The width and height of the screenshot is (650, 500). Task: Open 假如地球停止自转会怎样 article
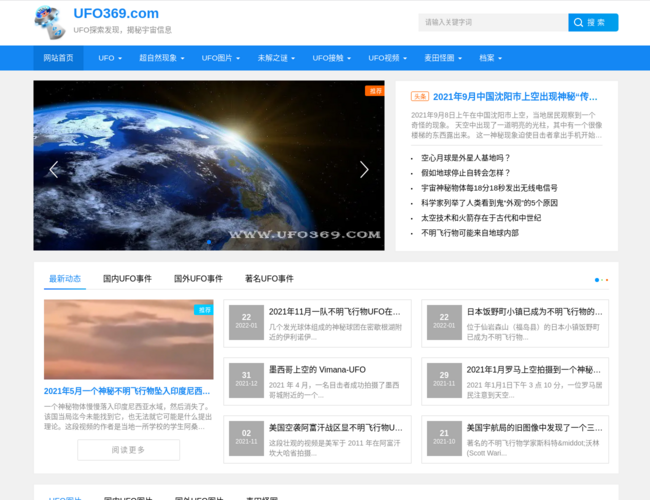click(466, 173)
